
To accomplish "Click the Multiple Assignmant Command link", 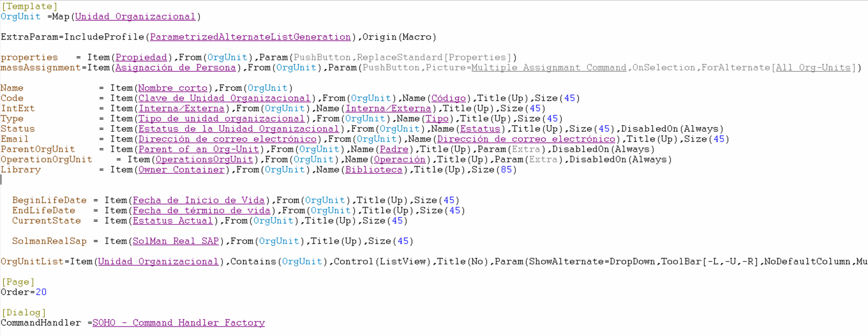I will (x=549, y=68).
